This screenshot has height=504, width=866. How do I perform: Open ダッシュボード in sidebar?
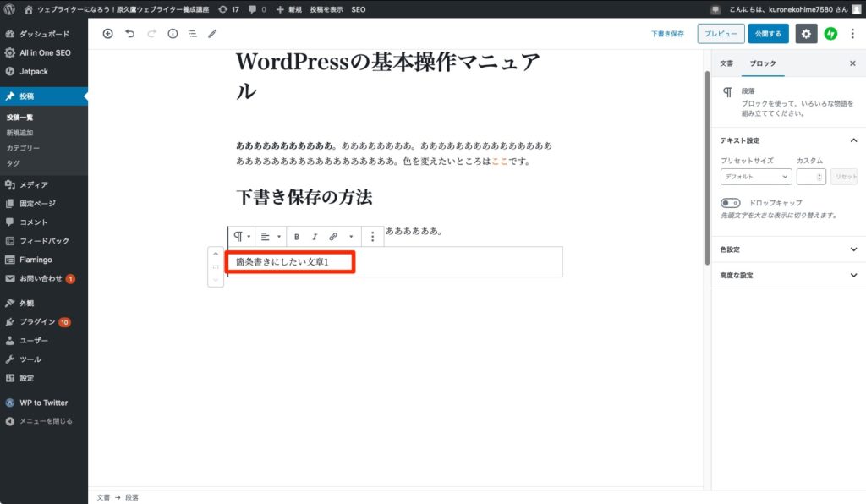(44, 34)
